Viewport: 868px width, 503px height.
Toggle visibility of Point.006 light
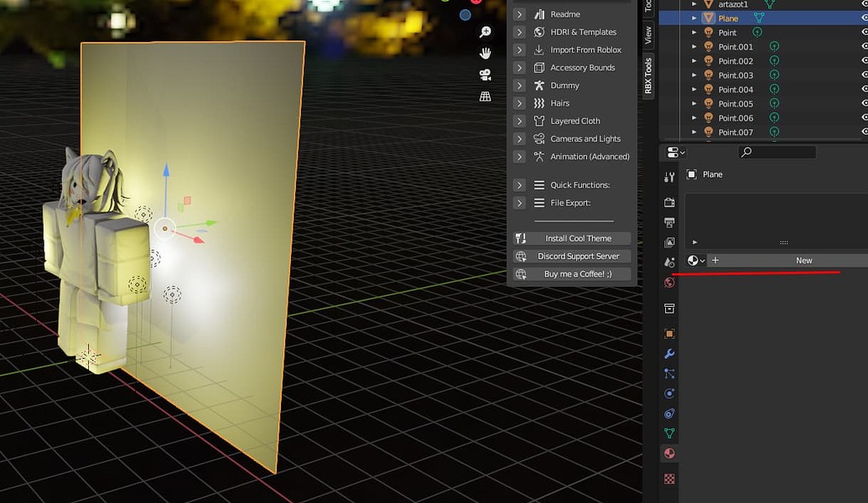(864, 118)
